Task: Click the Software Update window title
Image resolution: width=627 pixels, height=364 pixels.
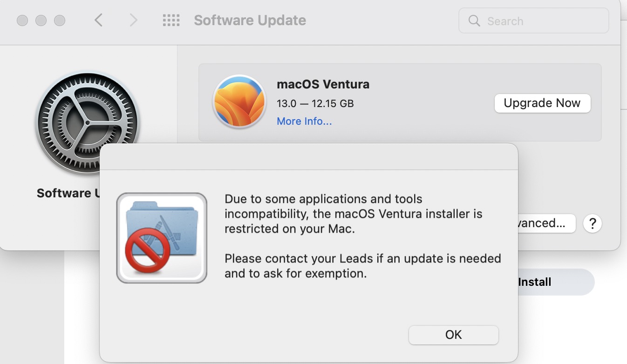Action: (250, 20)
